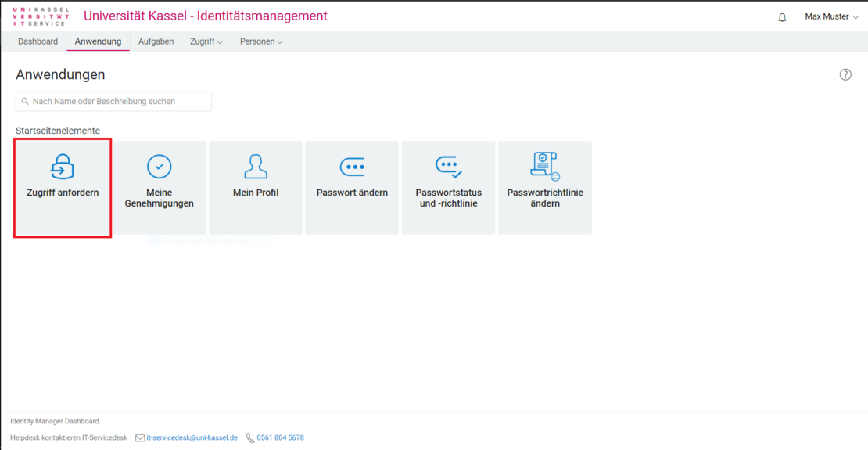Expand the Personen dropdown menu

click(x=261, y=42)
